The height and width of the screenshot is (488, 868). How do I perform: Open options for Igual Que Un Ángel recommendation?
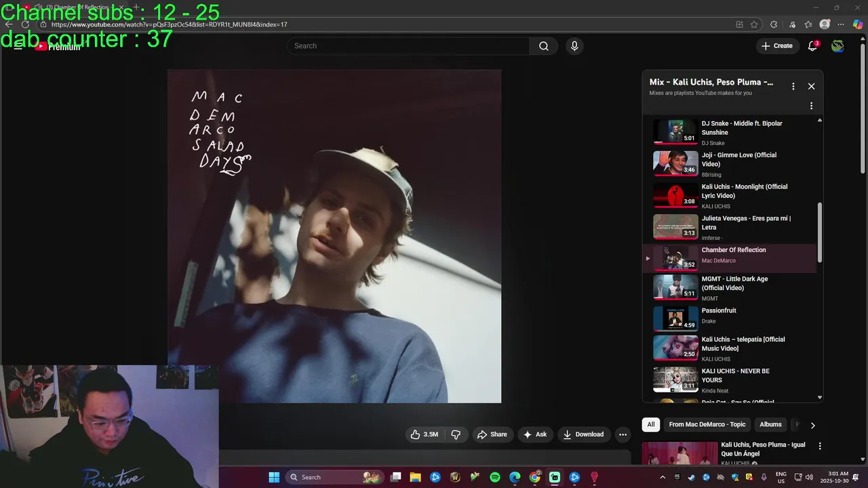click(820, 446)
